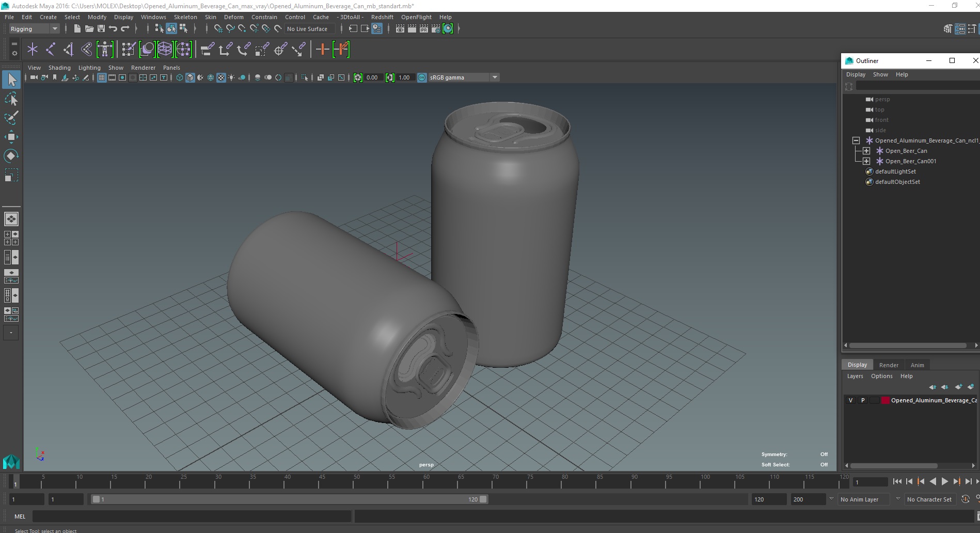Activate the Rotate tool in toolbox
This screenshot has height=533, width=980.
(x=11, y=156)
